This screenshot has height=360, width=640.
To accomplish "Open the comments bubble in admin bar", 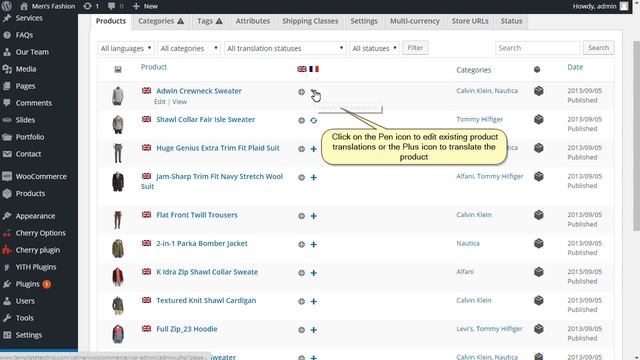I will pos(116,6).
